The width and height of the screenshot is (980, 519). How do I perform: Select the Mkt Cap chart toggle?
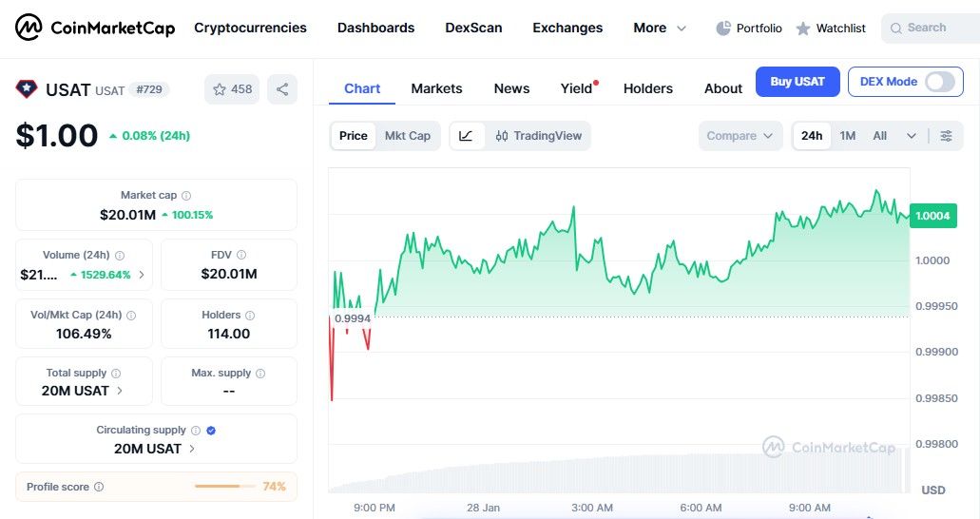tap(407, 136)
